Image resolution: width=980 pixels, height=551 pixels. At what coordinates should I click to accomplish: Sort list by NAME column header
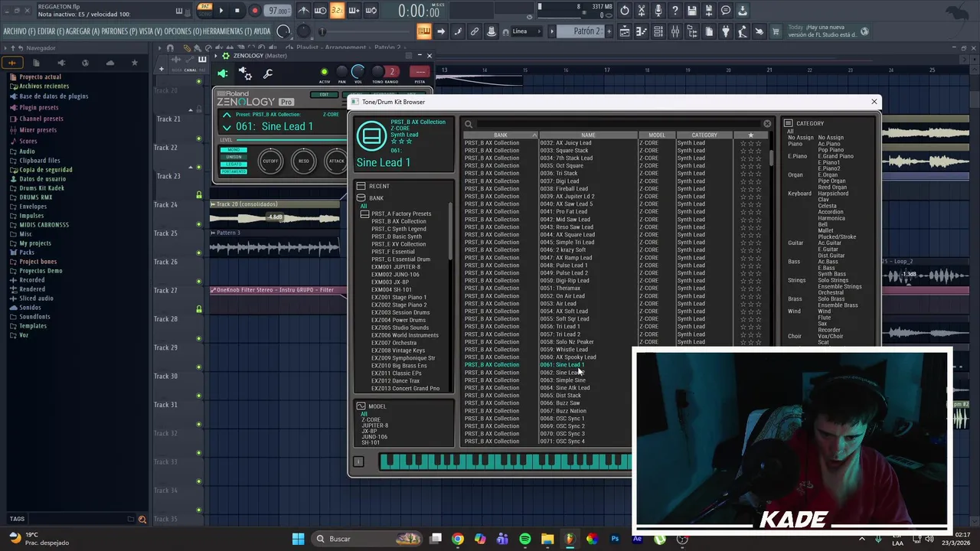click(x=588, y=135)
